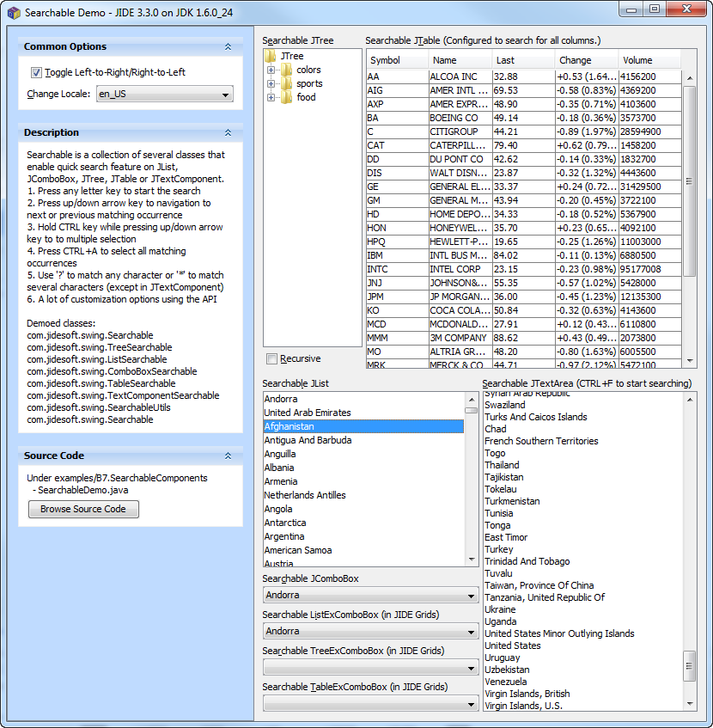Select Armenia in the JList
This screenshot has width=713, height=728.
[x=363, y=481]
